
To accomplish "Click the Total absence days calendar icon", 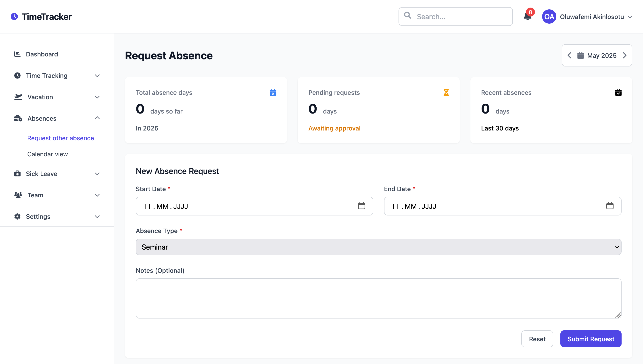I will (x=273, y=93).
